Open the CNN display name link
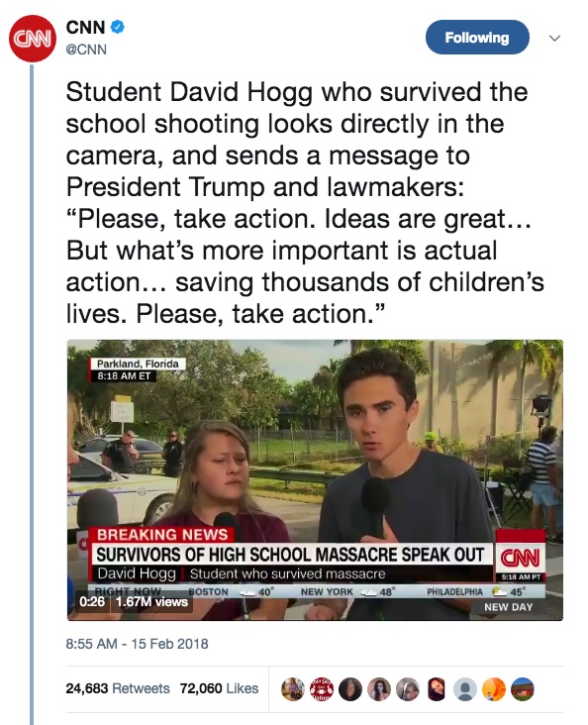 tap(85, 28)
